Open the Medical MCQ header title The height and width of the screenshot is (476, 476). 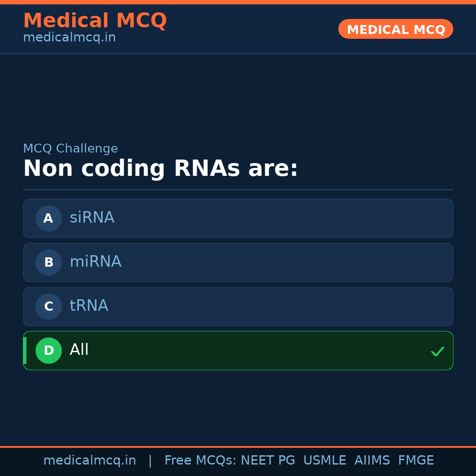[x=95, y=21]
